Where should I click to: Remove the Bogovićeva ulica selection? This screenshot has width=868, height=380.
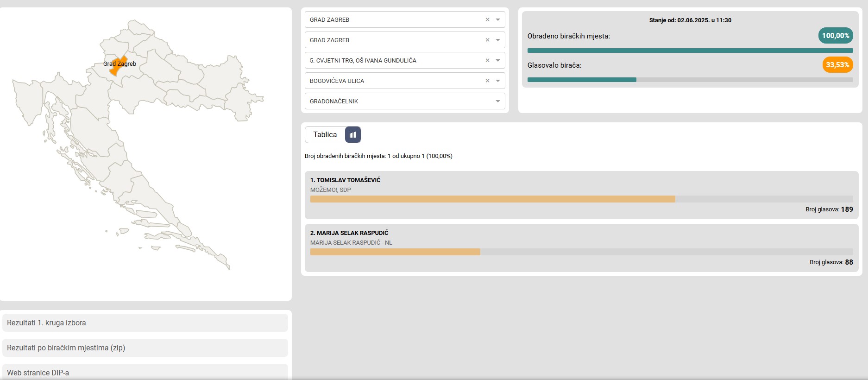(x=487, y=81)
